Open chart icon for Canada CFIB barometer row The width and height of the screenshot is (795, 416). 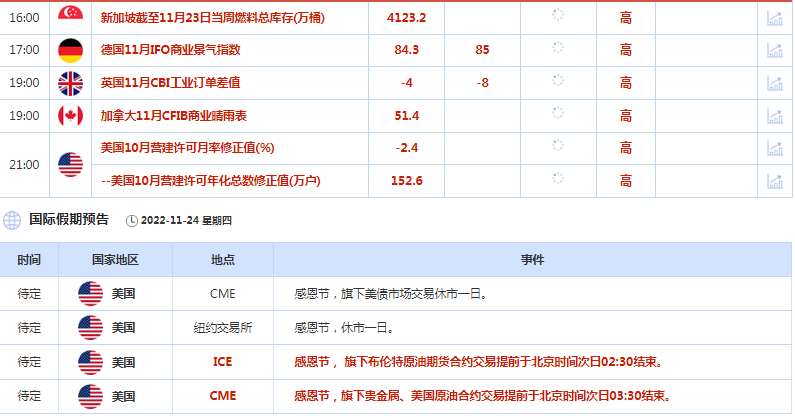pyautogui.click(x=774, y=116)
